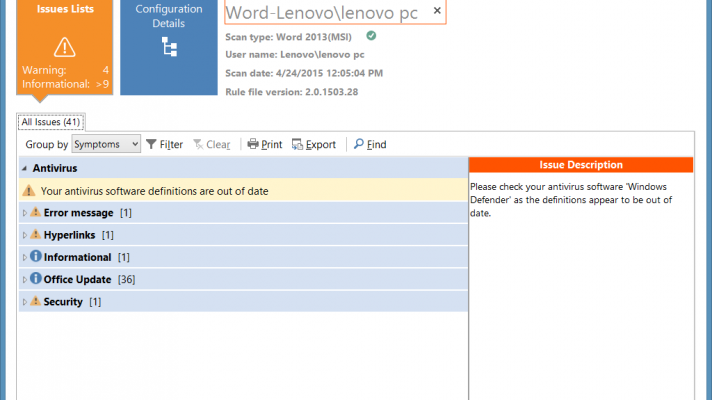Expand the Office Update group arrow
Screen dimensions: 712x400
pyautogui.click(x=25, y=280)
